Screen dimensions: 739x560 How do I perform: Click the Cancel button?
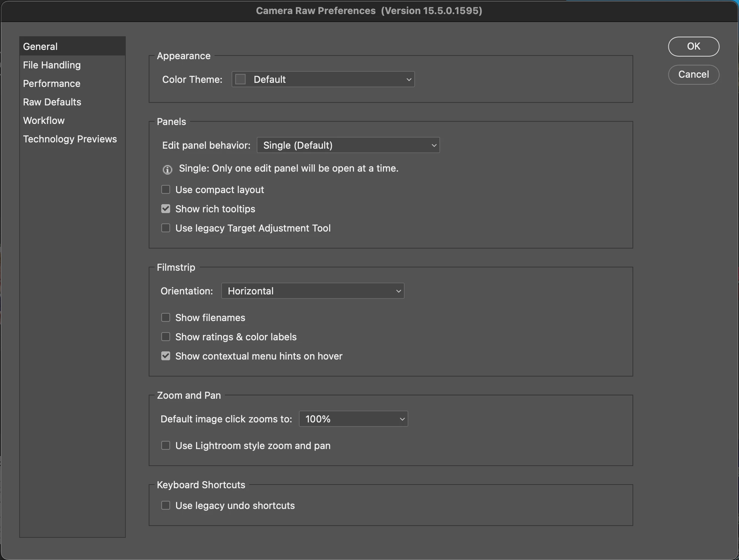(693, 74)
